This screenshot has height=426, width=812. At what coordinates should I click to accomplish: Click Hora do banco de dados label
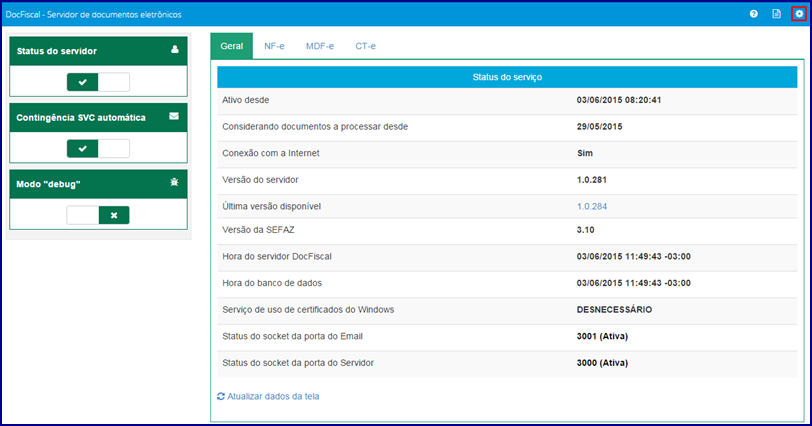pos(272,283)
